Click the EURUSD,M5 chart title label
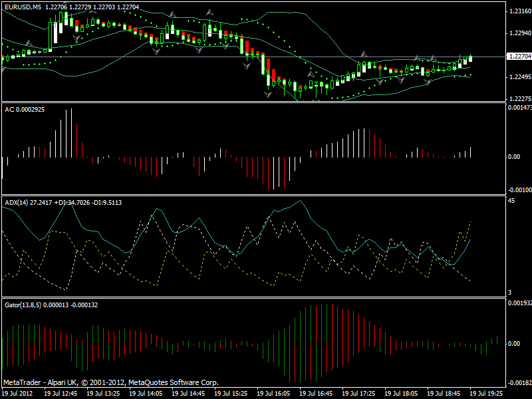This screenshot has height=399, width=532. tap(72, 7)
